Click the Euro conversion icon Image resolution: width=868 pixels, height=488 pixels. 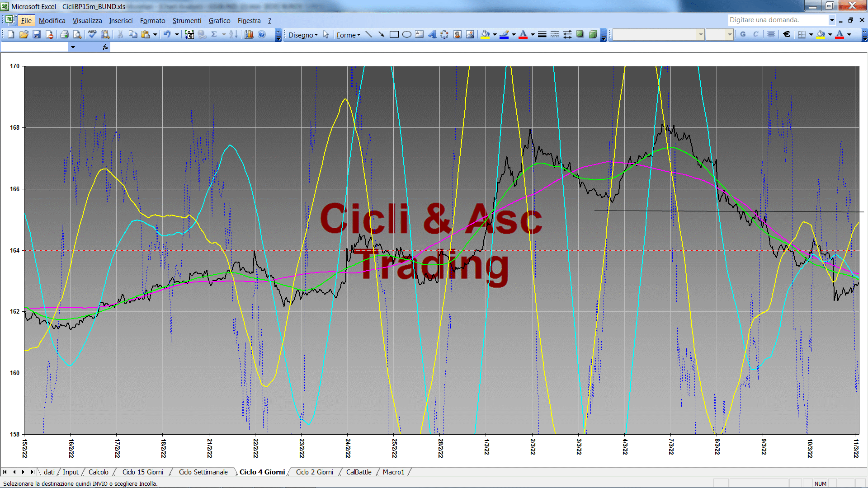coord(189,34)
